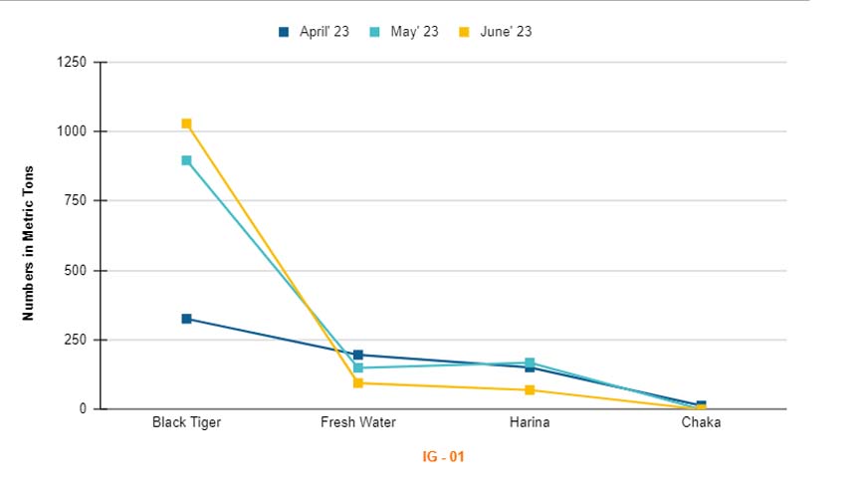
Task: Click the April' 23 dark blue legend square
Action: (x=284, y=32)
